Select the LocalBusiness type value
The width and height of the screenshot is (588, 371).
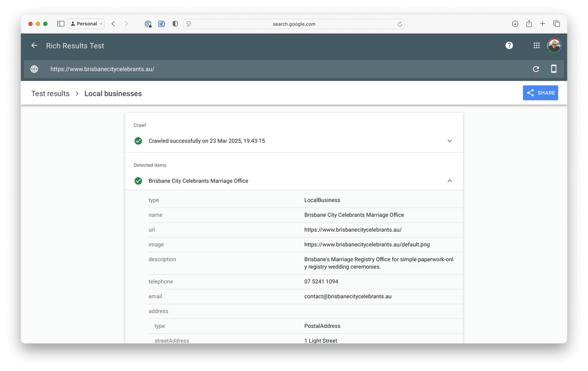(322, 200)
